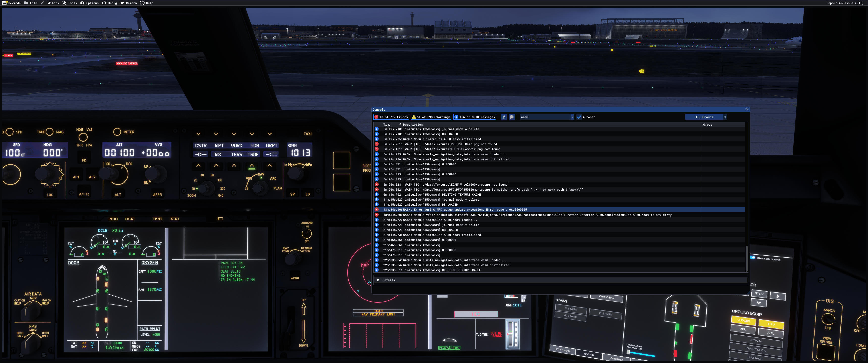Click the TERR display button
This screenshot has width=868, height=363.
click(236, 155)
